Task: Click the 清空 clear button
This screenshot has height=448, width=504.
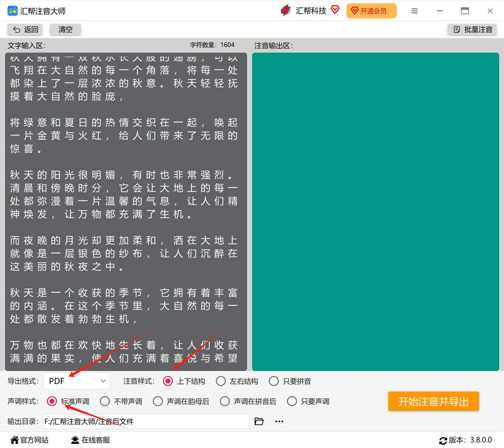Action: tap(65, 30)
